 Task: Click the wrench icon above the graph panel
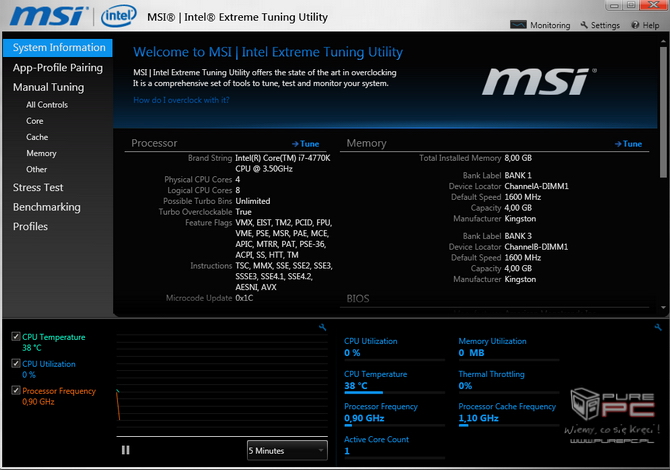coord(323,327)
